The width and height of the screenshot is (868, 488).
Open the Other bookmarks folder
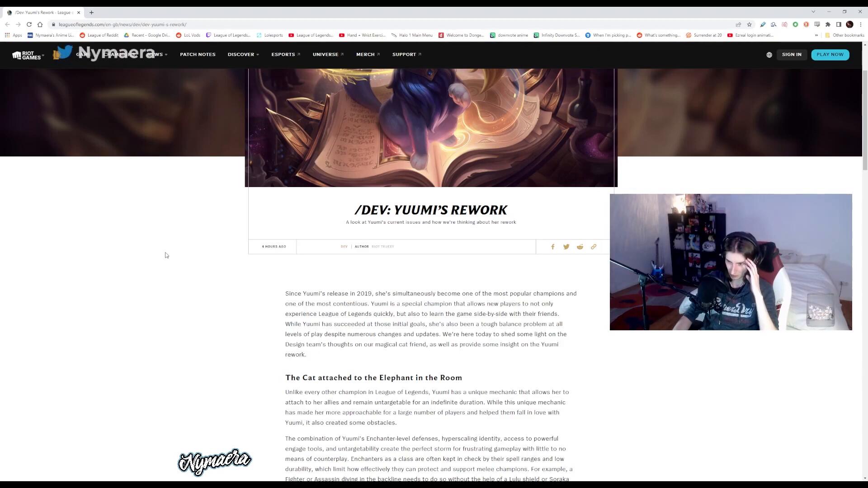(844, 35)
